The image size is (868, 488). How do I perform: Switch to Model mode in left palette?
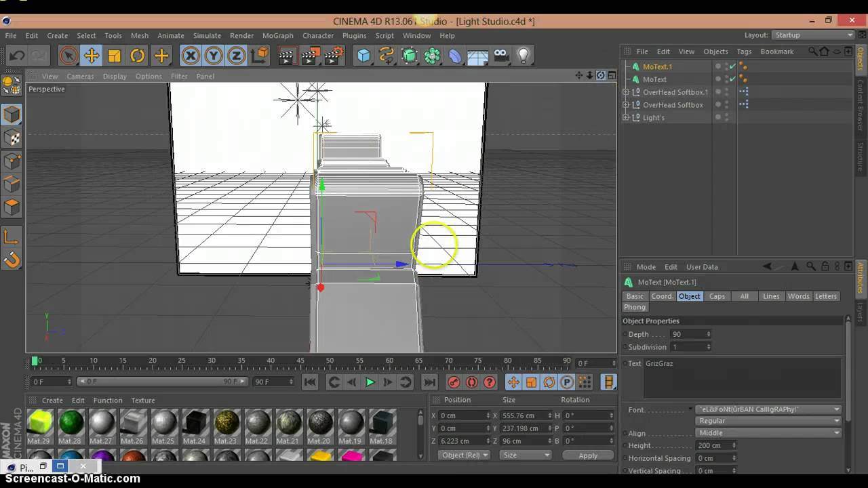point(12,114)
